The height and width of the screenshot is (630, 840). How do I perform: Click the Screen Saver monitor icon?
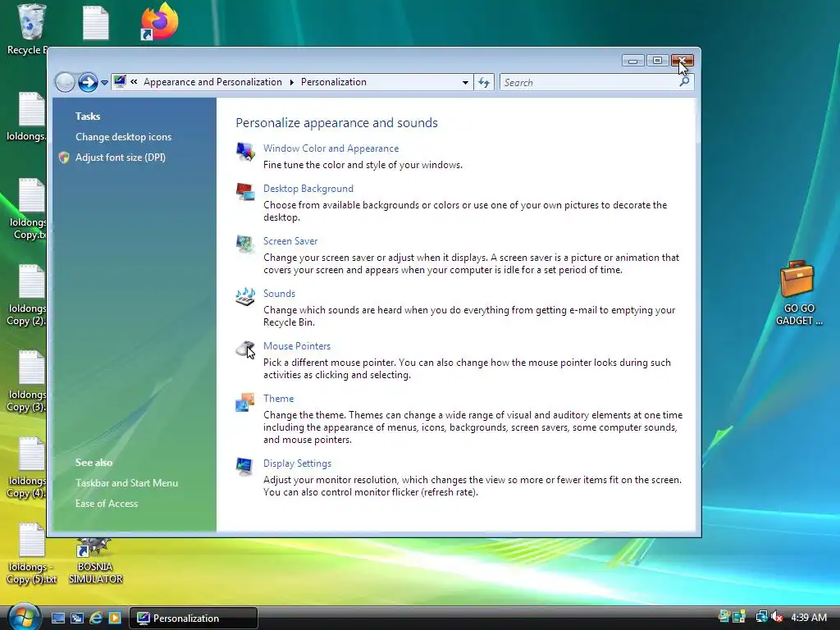click(245, 244)
